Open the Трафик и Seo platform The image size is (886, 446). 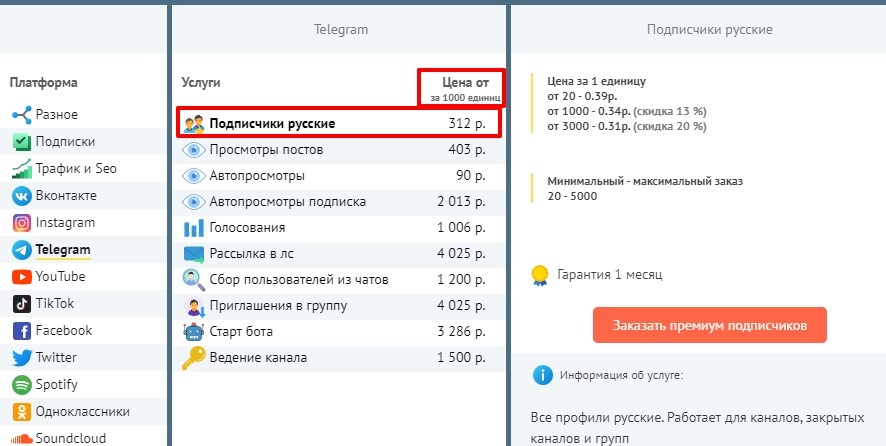[x=76, y=169]
